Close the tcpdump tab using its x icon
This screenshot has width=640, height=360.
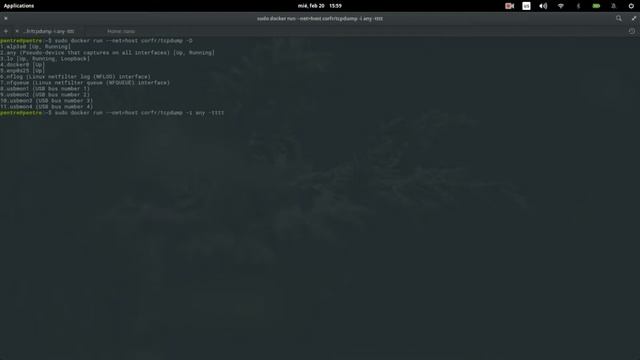(x=17, y=31)
